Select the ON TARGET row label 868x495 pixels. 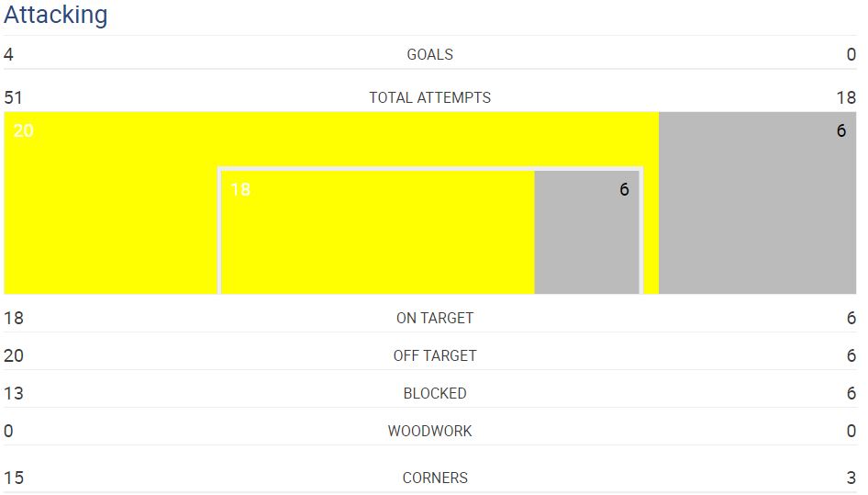pyautogui.click(x=435, y=318)
